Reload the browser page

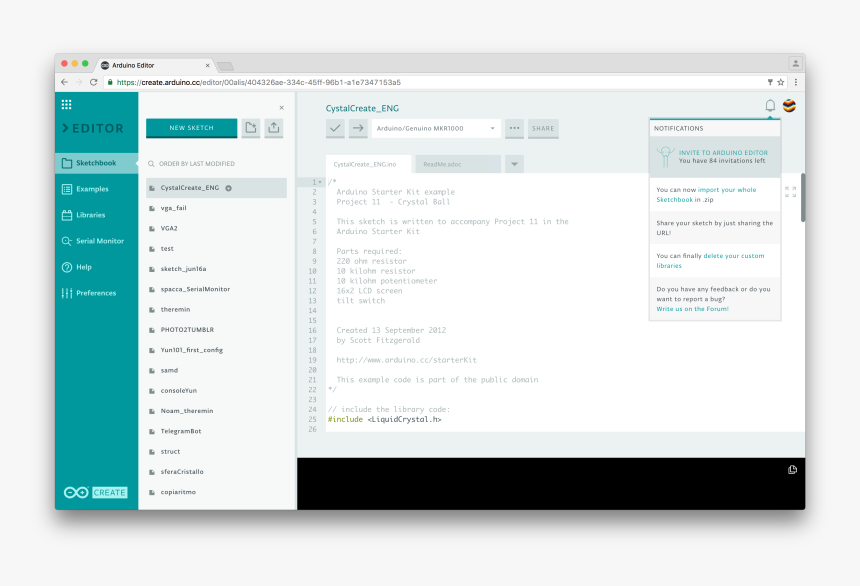tap(93, 82)
